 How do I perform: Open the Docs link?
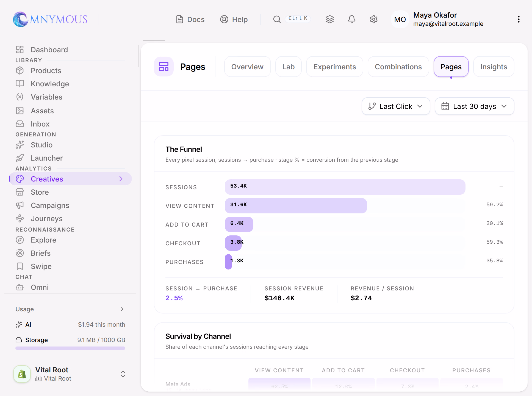[x=190, y=19]
